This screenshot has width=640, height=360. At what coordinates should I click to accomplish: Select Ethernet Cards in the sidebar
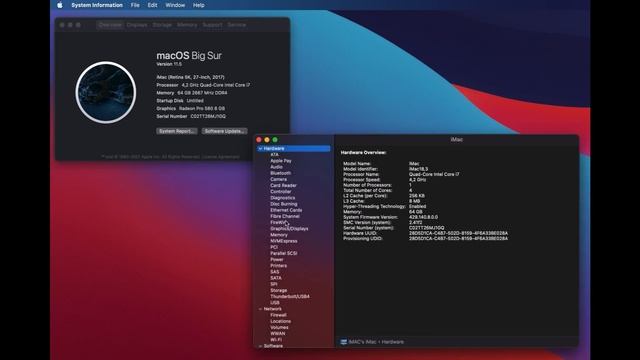click(x=286, y=210)
